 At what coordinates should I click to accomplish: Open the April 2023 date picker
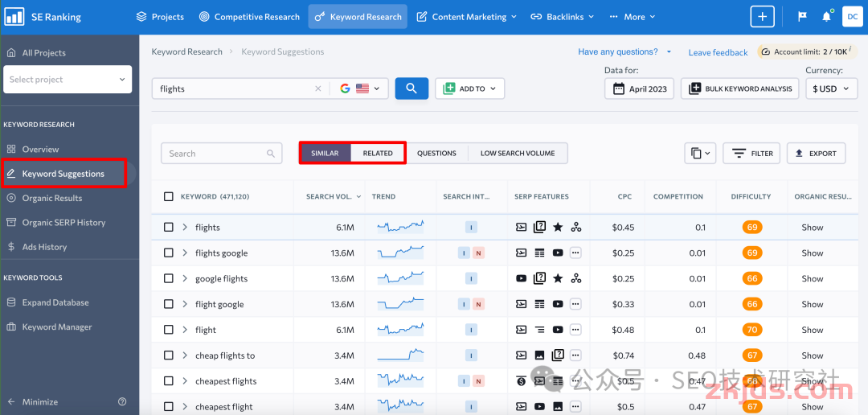pyautogui.click(x=639, y=88)
